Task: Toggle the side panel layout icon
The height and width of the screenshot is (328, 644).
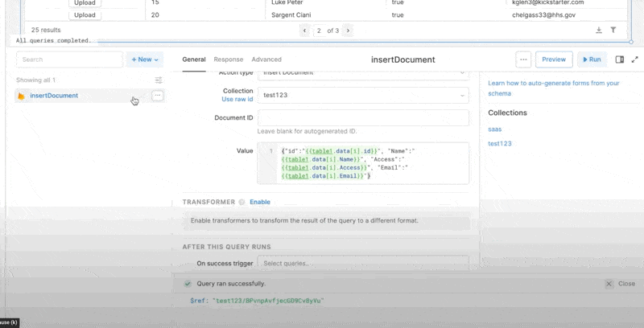Action: click(619, 59)
